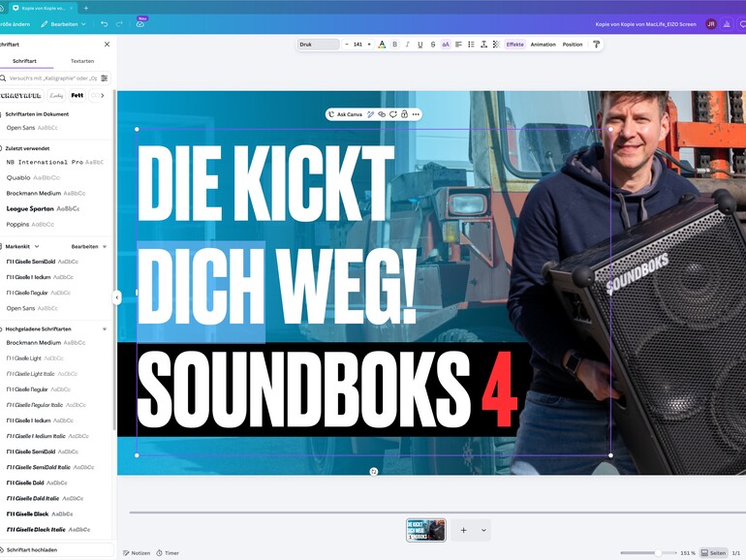Viewport: 746px width, 560px height.
Task: Lock the selected text element
Action: tap(404, 114)
